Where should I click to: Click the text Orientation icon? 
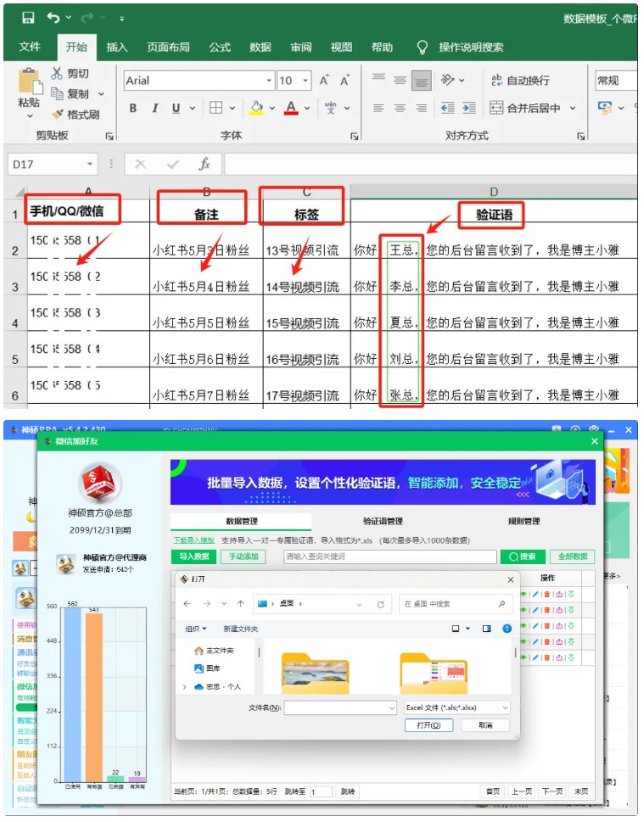448,80
